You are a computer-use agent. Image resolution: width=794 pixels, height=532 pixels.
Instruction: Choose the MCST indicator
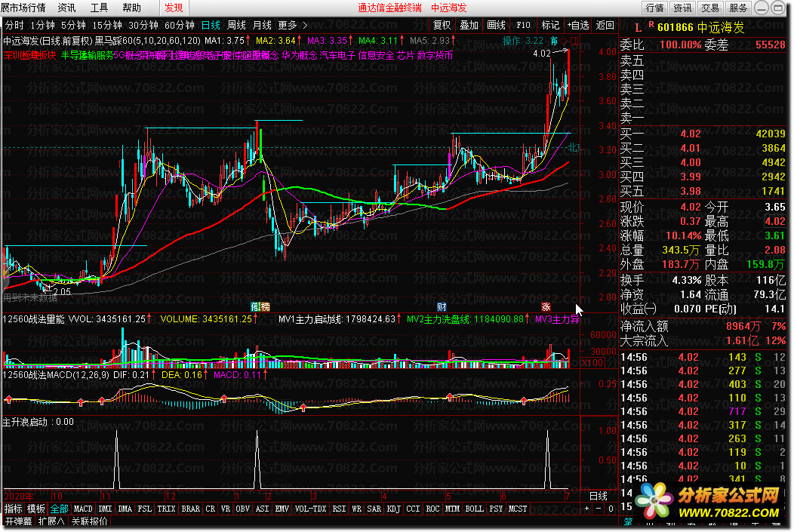pyautogui.click(x=518, y=509)
